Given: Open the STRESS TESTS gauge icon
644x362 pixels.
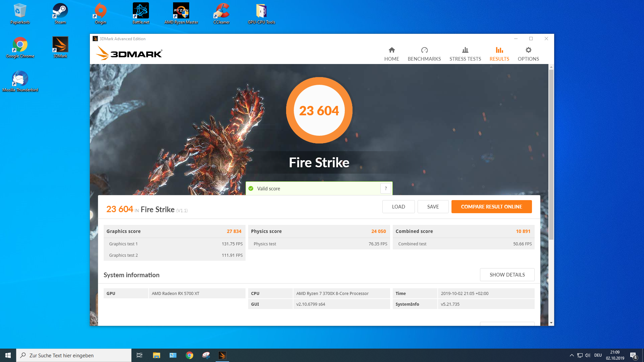Looking at the screenshot, I should pos(465,50).
